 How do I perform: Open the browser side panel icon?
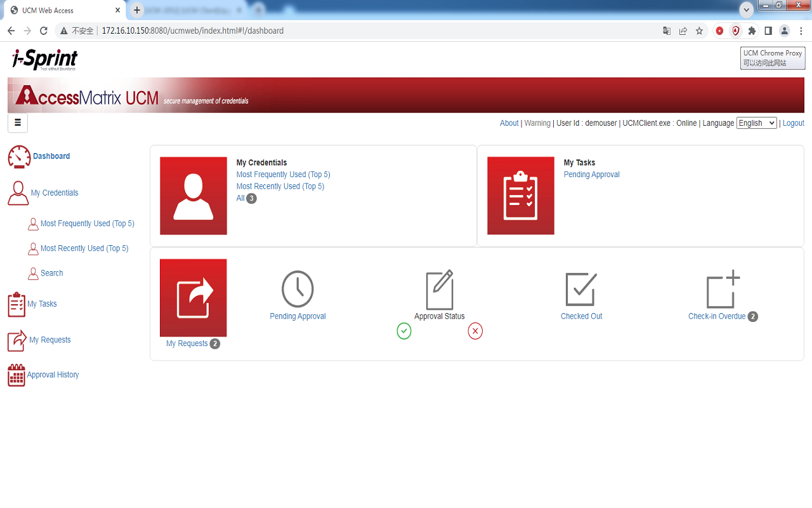[768, 30]
